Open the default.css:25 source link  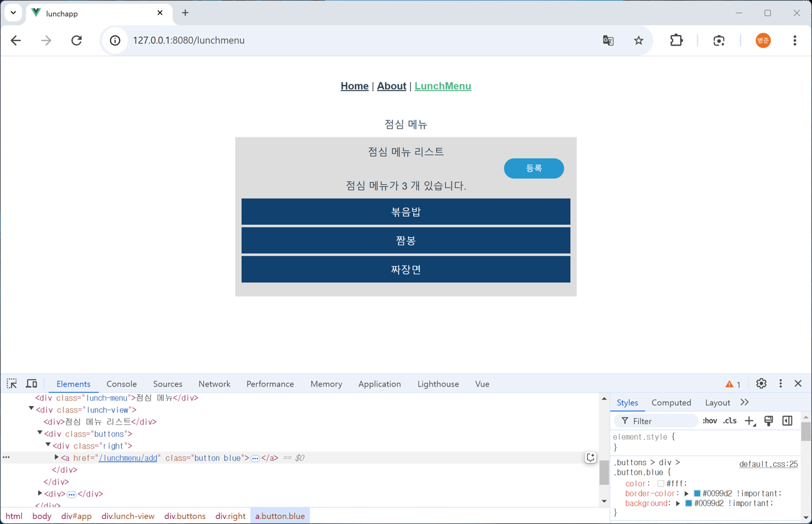(768, 464)
